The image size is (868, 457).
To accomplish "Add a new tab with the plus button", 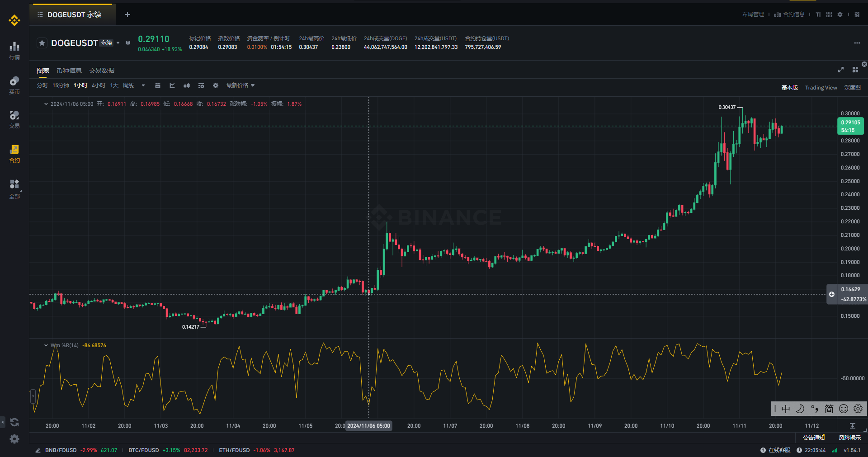I will tap(127, 14).
